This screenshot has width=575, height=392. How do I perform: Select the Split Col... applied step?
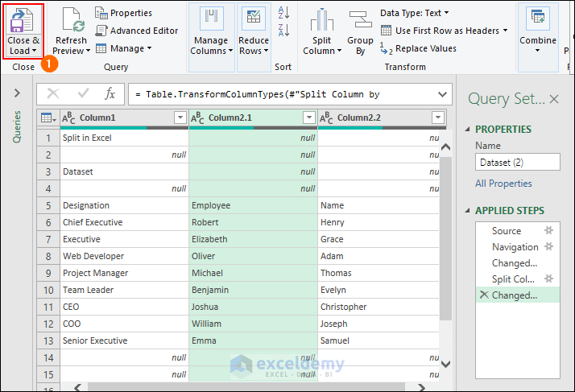pos(513,279)
